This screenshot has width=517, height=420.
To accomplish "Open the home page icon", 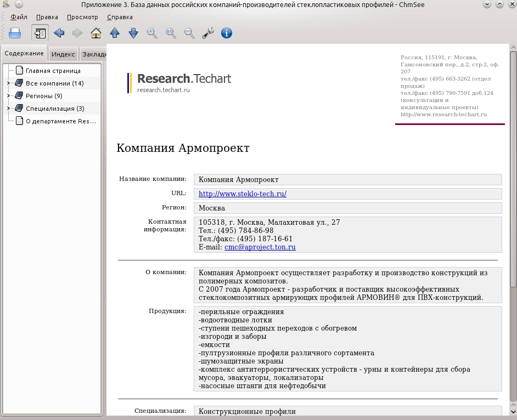I will (x=96, y=33).
